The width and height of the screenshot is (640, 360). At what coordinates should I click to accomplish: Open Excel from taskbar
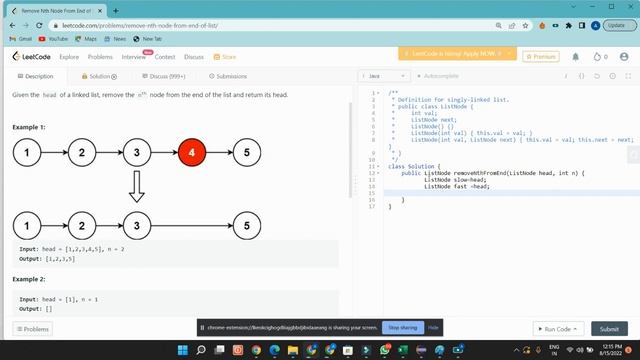pos(403,350)
